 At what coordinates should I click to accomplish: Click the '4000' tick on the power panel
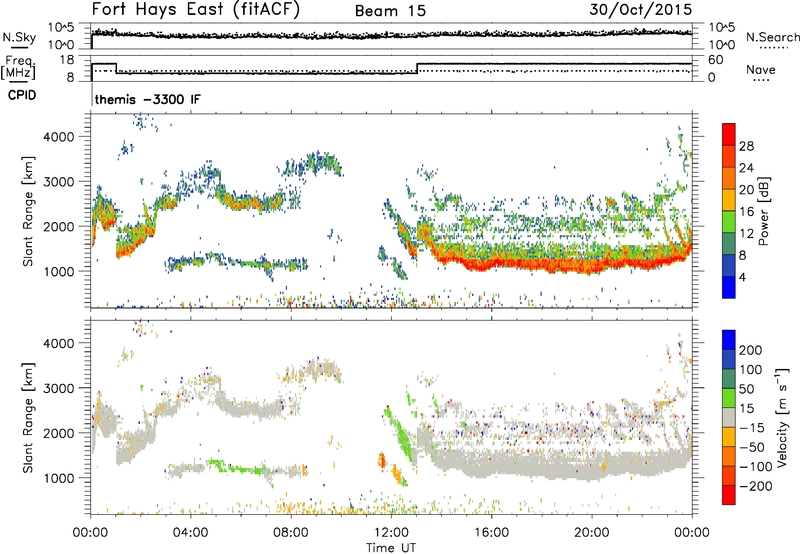pyautogui.click(x=59, y=137)
